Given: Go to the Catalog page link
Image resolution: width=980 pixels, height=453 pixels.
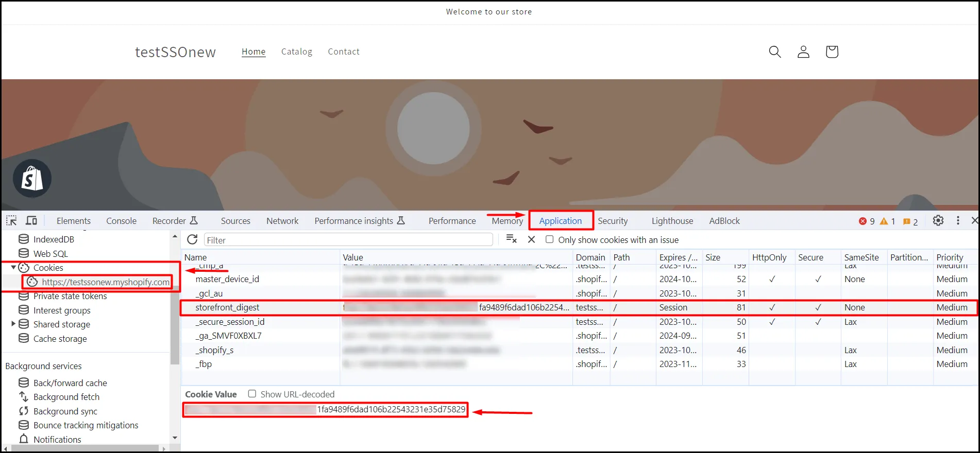Looking at the screenshot, I should [297, 51].
